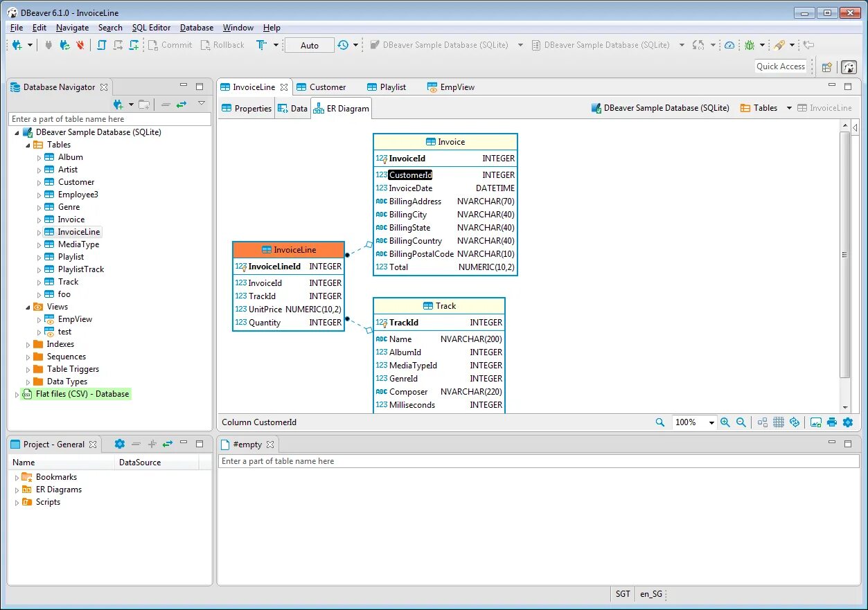Click the Project panel settings gear
Image resolution: width=868 pixels, height=610 pixels.
pos(119,444)
